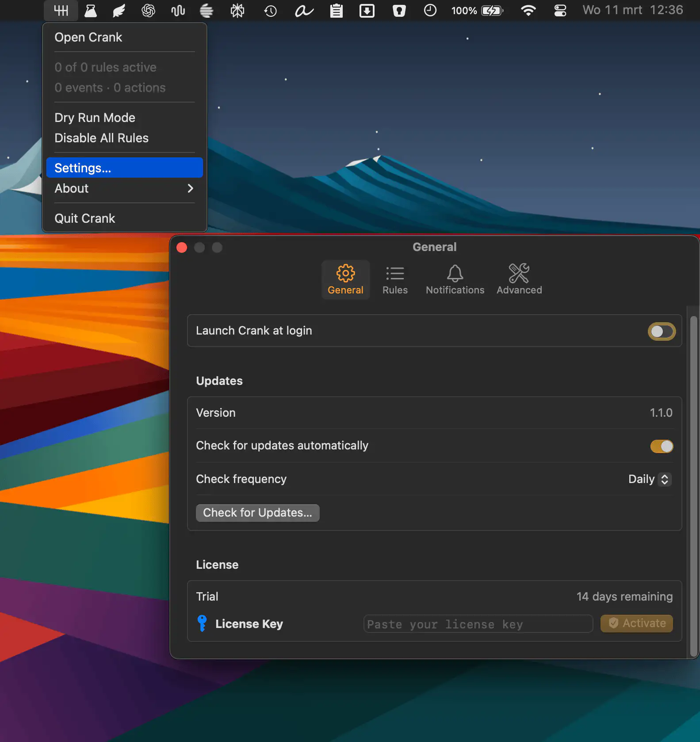Open Time Machine menu bar icon
This screenshot has width=700, height=742.
[x=270, y=11]
